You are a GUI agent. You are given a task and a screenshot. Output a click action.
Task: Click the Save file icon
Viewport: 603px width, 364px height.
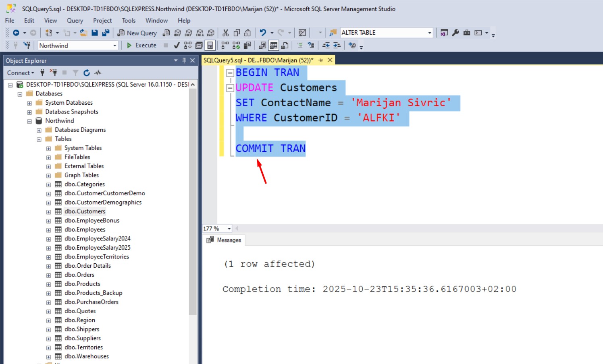[95, 33]
